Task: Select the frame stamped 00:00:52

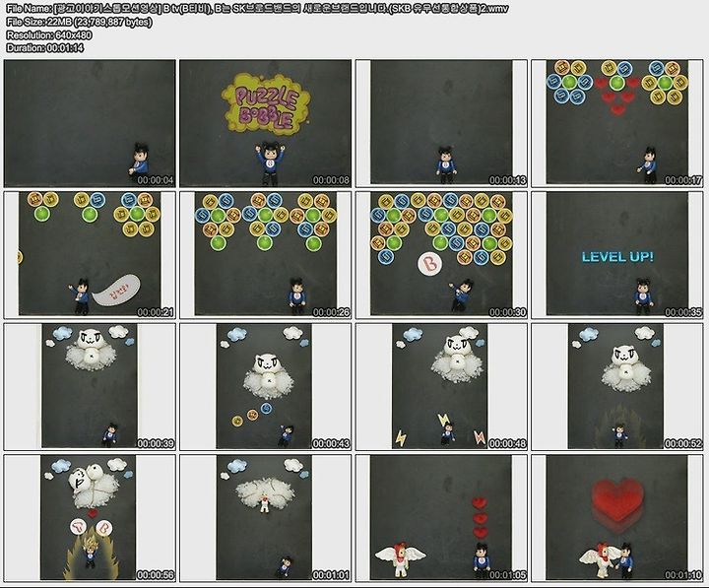Action: pyautogui.click(x=617, y=386)
